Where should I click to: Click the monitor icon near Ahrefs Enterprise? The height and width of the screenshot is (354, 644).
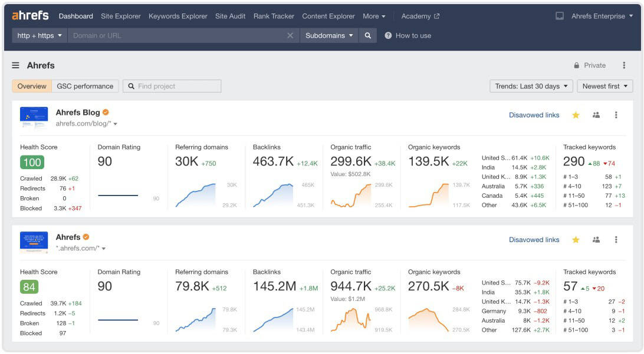(560, 16)
